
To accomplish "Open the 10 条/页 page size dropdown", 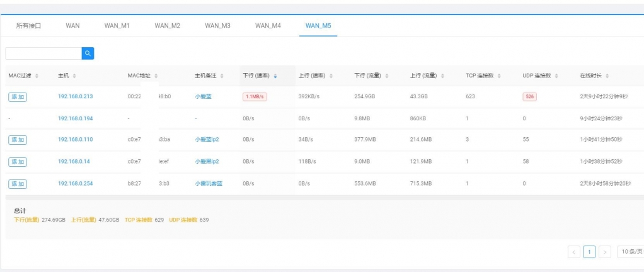I will [x=630, y=252].
